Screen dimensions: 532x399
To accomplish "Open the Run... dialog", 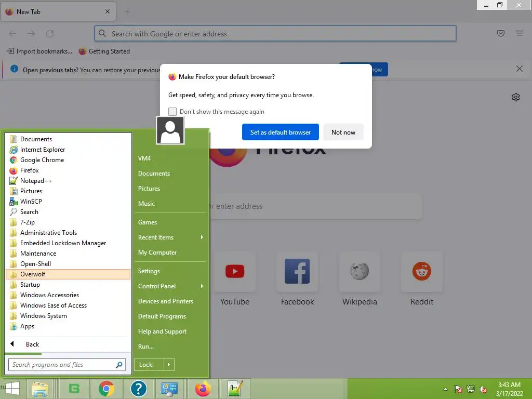I will click(170, 347).
